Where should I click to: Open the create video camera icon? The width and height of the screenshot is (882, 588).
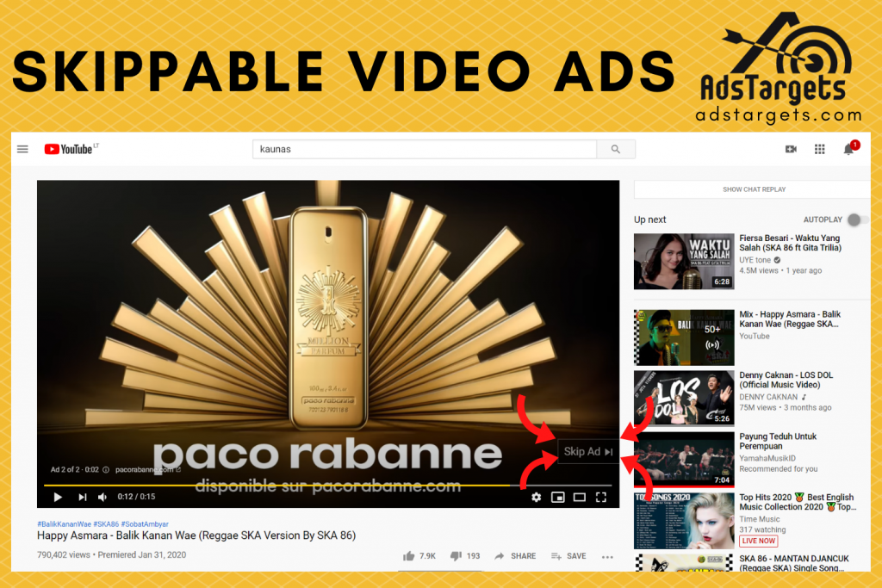(791, 149)
